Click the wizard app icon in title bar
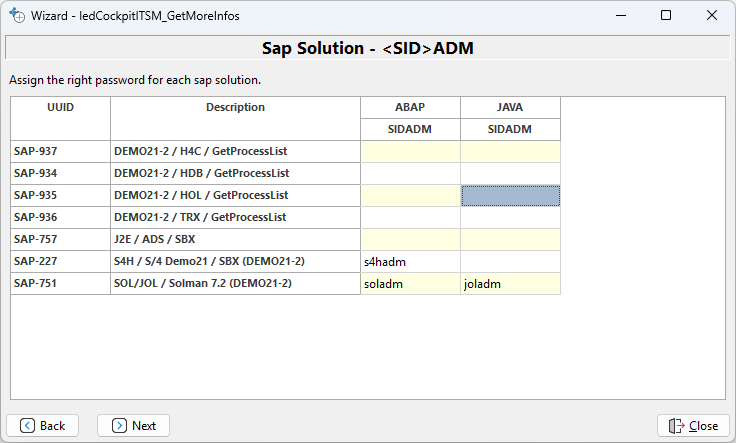Screen dimensions: 736x443 (17, 16)
